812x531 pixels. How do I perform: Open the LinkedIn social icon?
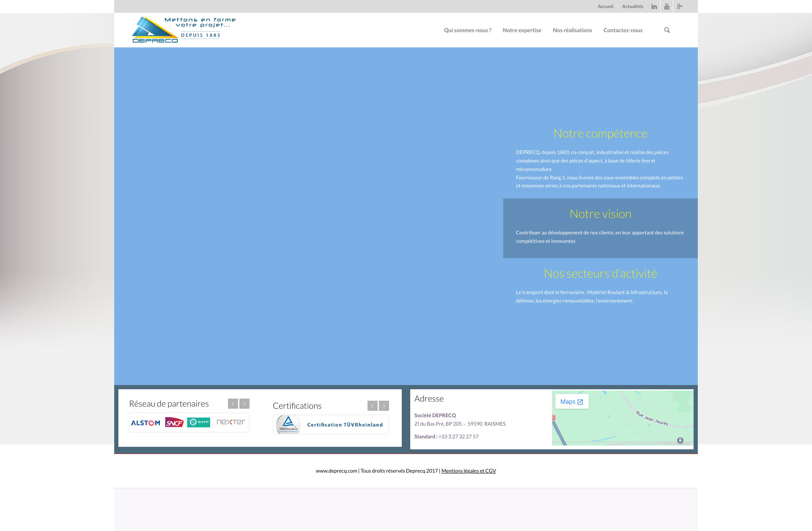(x=654, y=6)
